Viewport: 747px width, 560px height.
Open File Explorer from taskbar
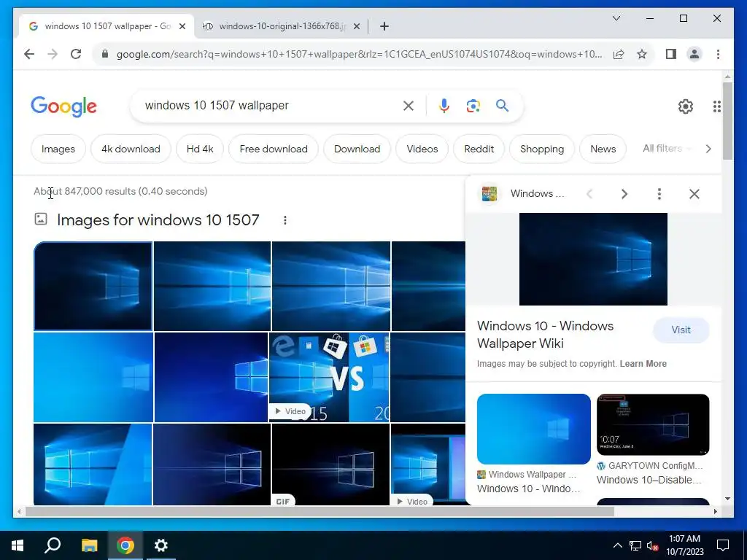tap(89, 545)
